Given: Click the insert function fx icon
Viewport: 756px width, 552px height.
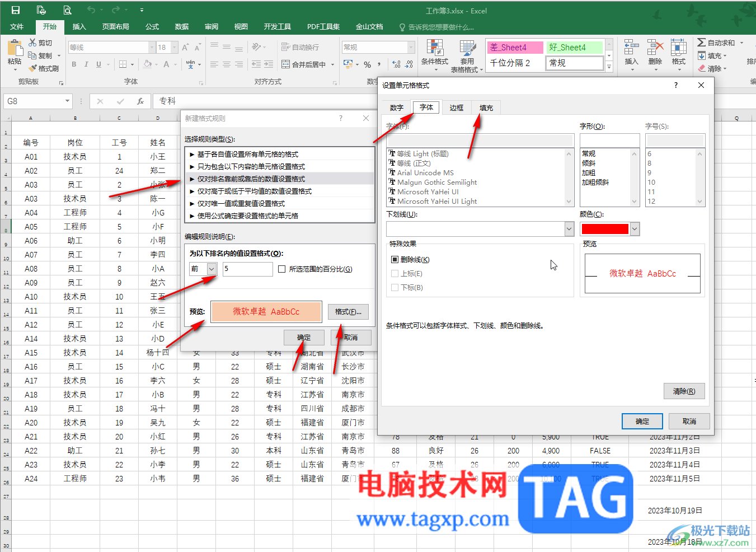Looking at the screenshot, I should [x=140, y=101].
